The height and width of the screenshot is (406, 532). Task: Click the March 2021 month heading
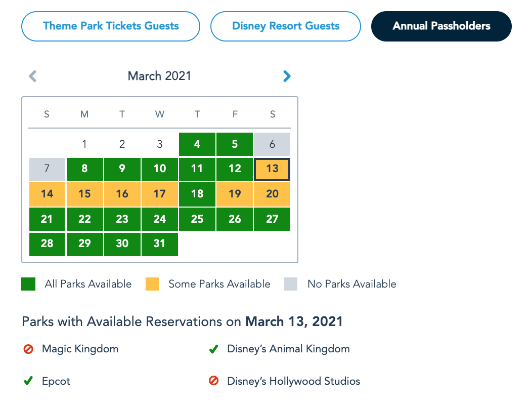pyautogui.click(x=159, y=76)
